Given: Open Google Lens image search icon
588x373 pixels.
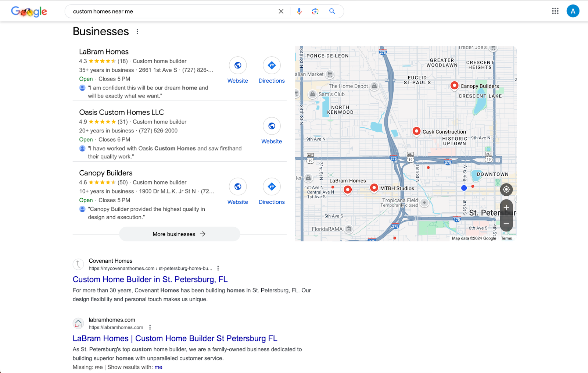Looking at the screenshot, I should pyautogui.click(x=315, y=11).
